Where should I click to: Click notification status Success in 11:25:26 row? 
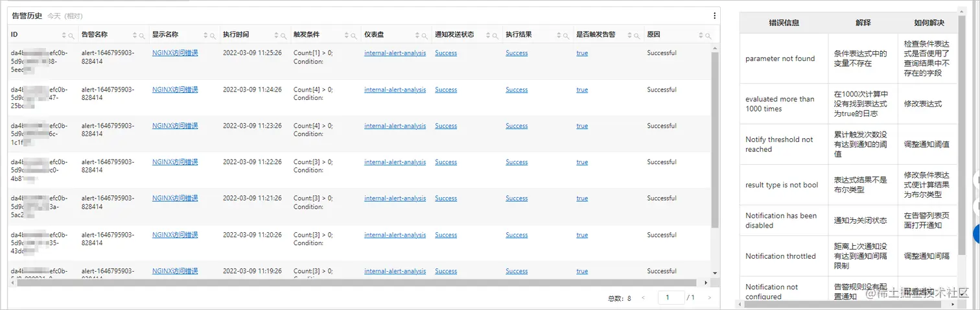coord(446,53)
